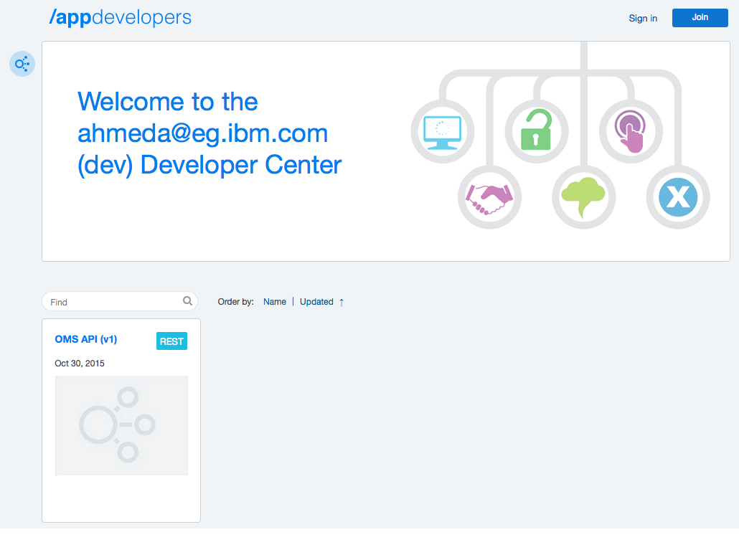Image resolution: width=739 pixels, height=560 pixels.
Task: Select the blue X circle icon in the illustration
Action: [x=678, y=197]
